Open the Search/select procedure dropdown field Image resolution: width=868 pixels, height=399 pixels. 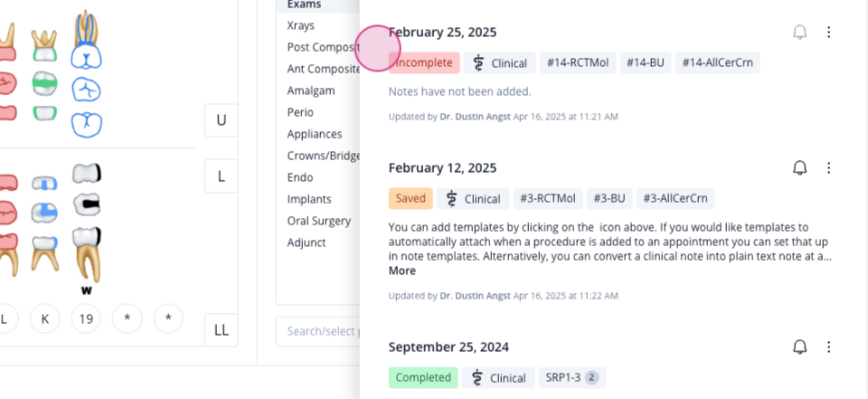[318, 331]
